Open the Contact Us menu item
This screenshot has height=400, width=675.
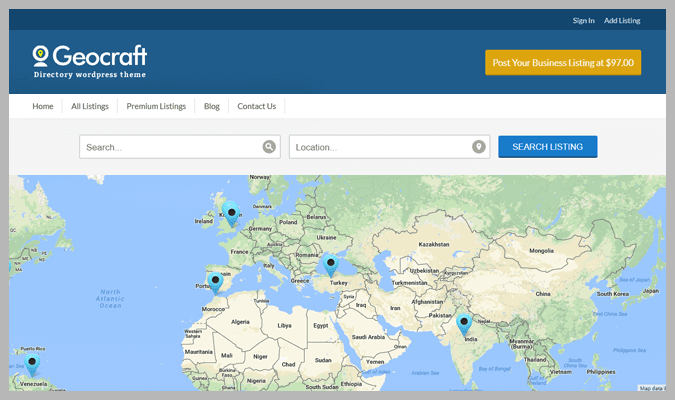257,106
